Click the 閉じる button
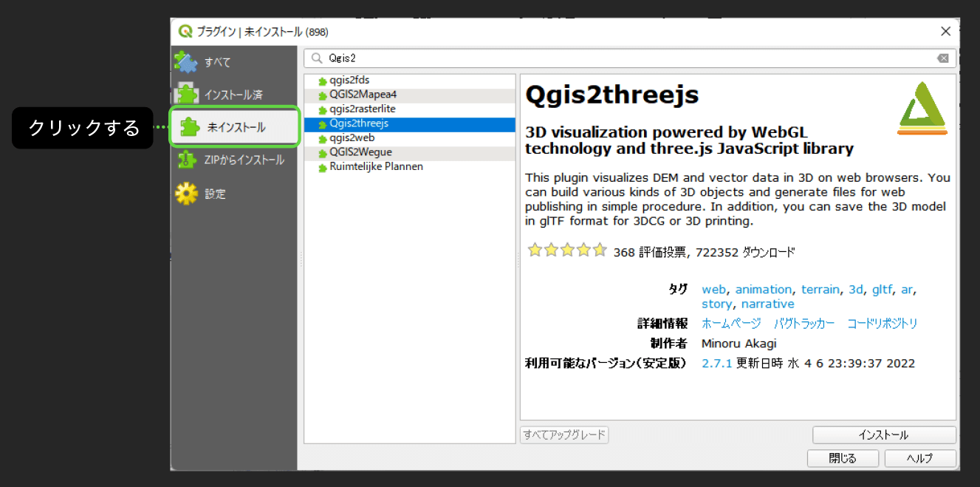The height and width of the screenshot is (487, 980). pos(843,458)
